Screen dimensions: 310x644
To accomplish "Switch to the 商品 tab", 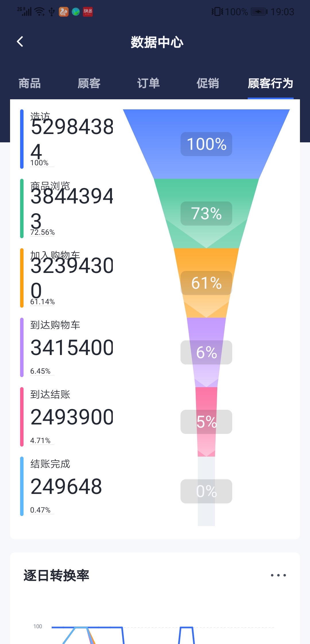I will [30, 84].
